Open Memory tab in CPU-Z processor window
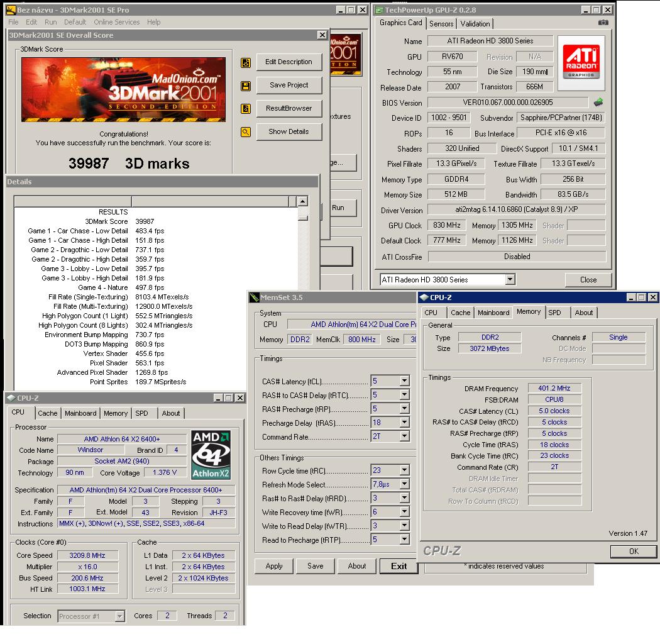 pos(115,413)
